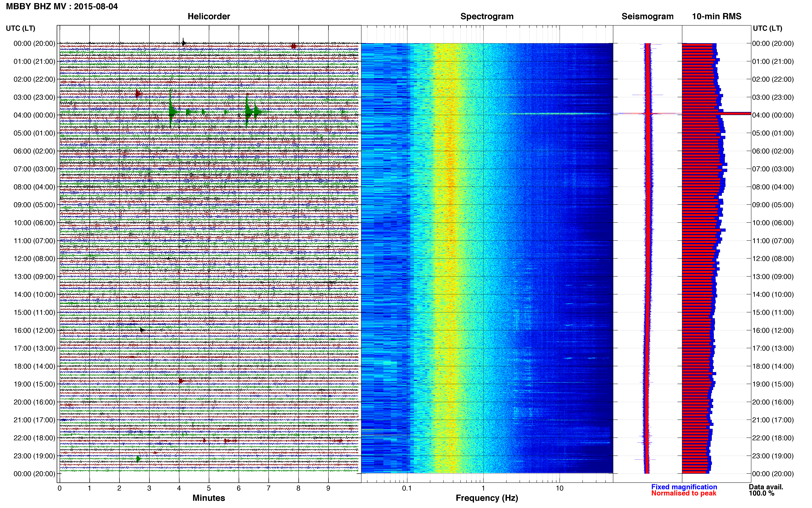The width and height of the screenshot is (812, 508).
Task: Click the green event marker after 23:00 on Helicorder
Action: [x=138, y=459]
